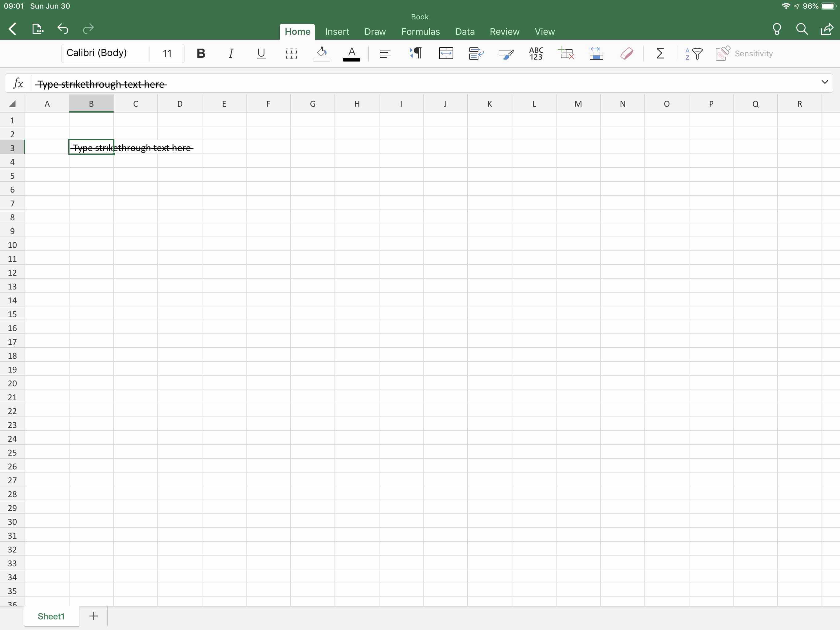Toggle underline formatting

(261, 54)
